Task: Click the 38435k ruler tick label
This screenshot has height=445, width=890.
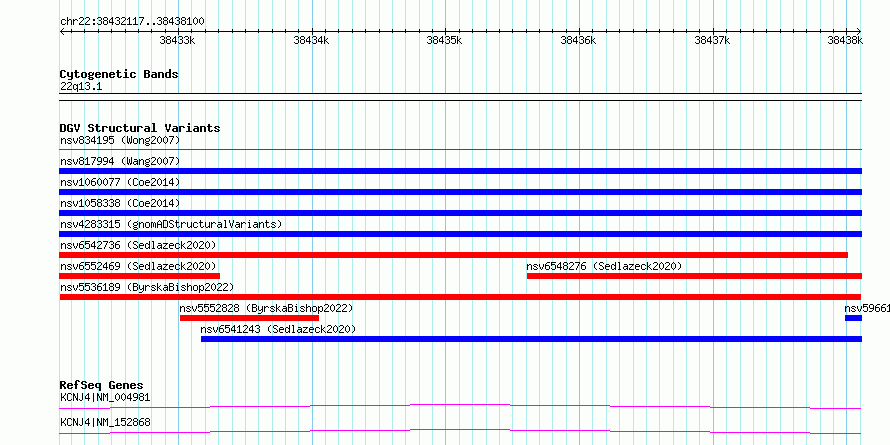Action: point(444,40)
